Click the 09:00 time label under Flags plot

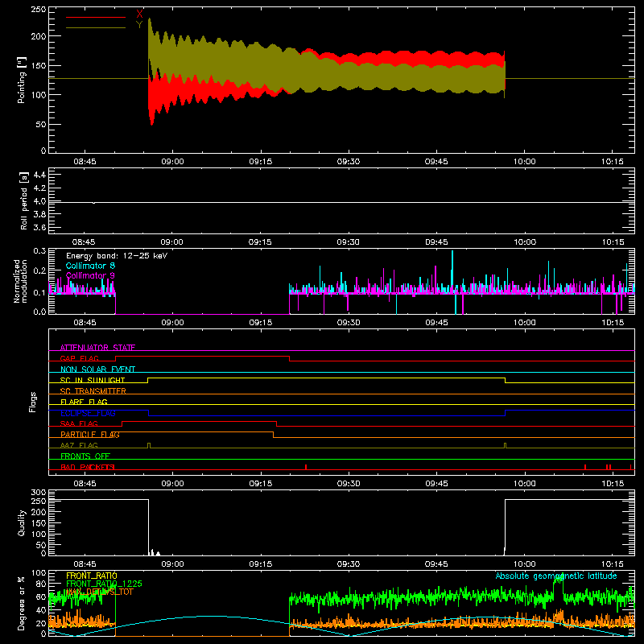pyautogui.click(x=172, y=484)
